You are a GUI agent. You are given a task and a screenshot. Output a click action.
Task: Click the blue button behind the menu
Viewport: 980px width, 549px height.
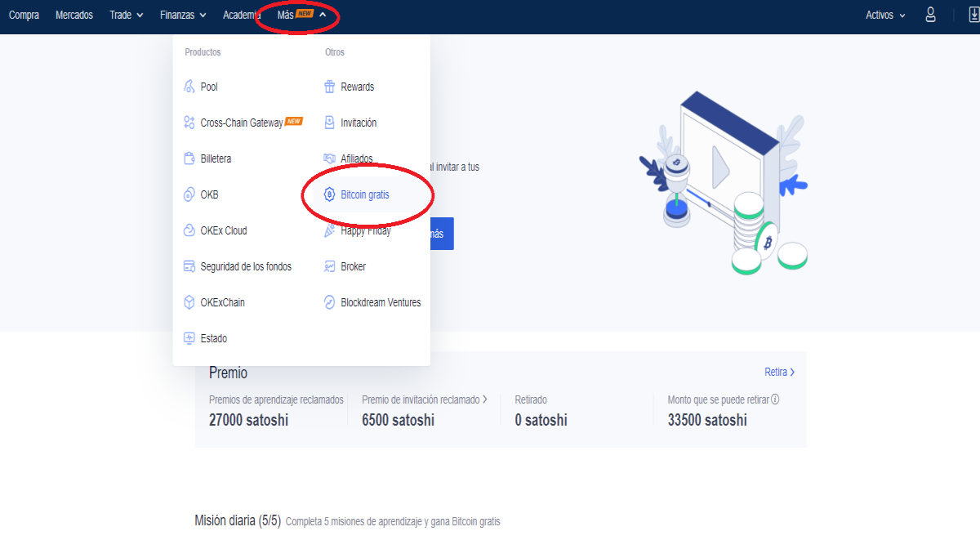pyautogui.click(x=442, y=234)
